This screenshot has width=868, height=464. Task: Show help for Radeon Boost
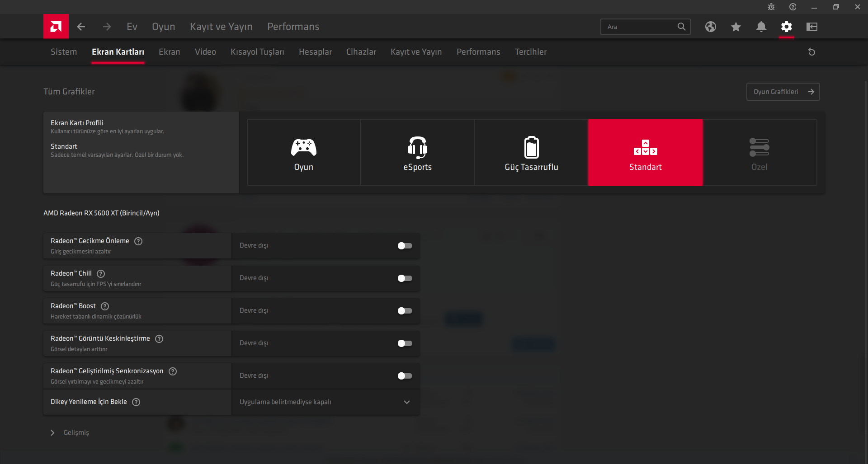105,306
